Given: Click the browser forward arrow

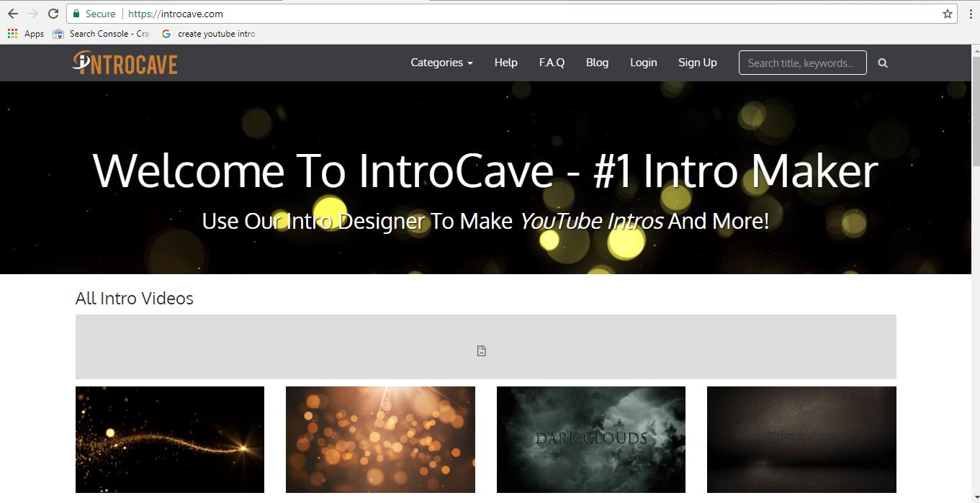Looking at the screenshot, I should pos(32,14).
